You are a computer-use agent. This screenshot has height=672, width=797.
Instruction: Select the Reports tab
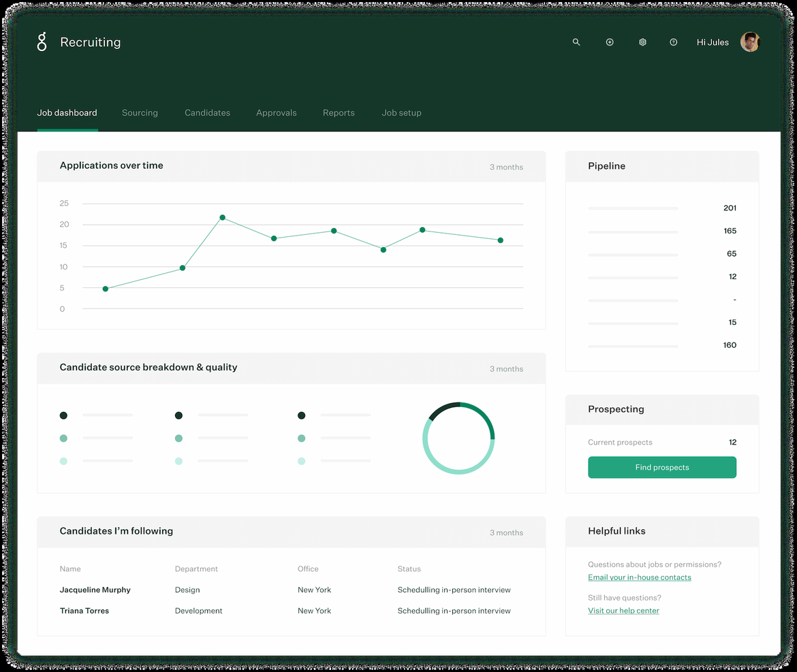point(339,113)
